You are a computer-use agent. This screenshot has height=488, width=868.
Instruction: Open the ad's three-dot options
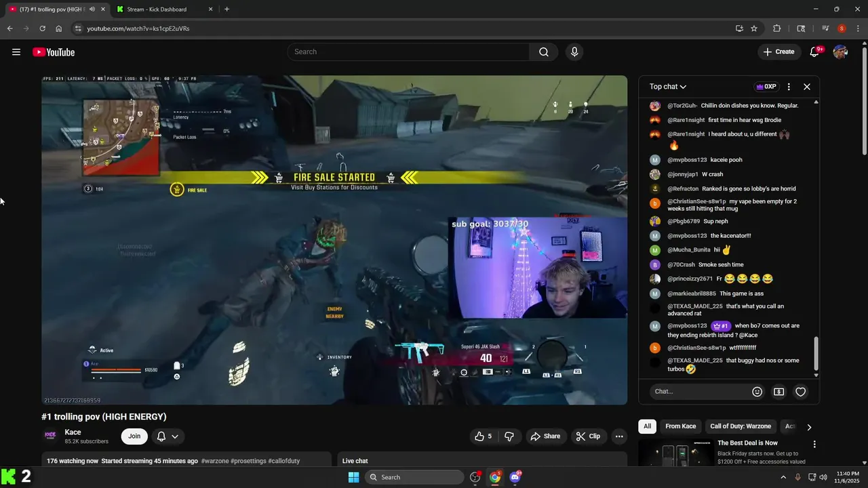point(815,445)
